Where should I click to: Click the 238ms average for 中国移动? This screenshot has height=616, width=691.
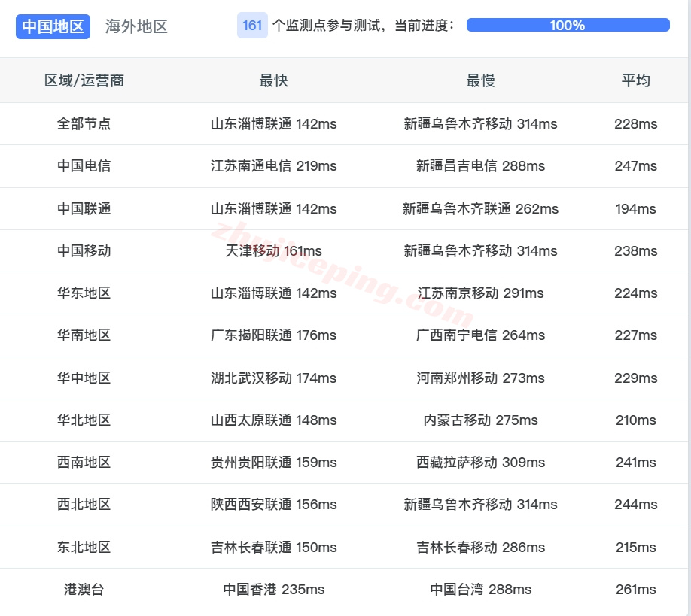click(x=635, y=251)
